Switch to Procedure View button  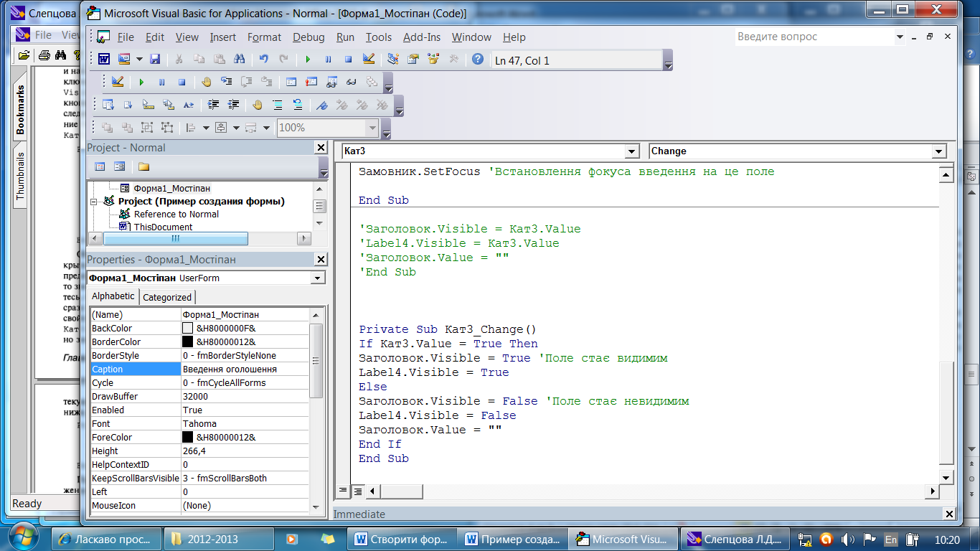(343, 491)
